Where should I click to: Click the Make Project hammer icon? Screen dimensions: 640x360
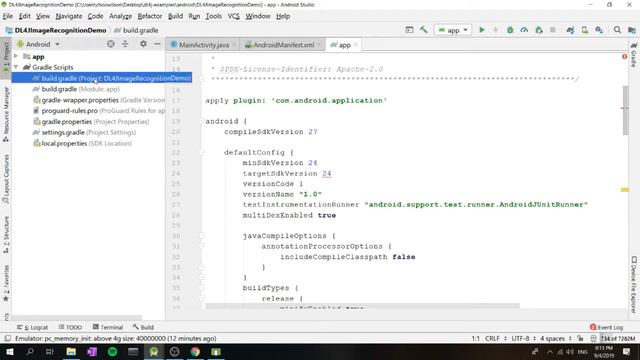424,30
